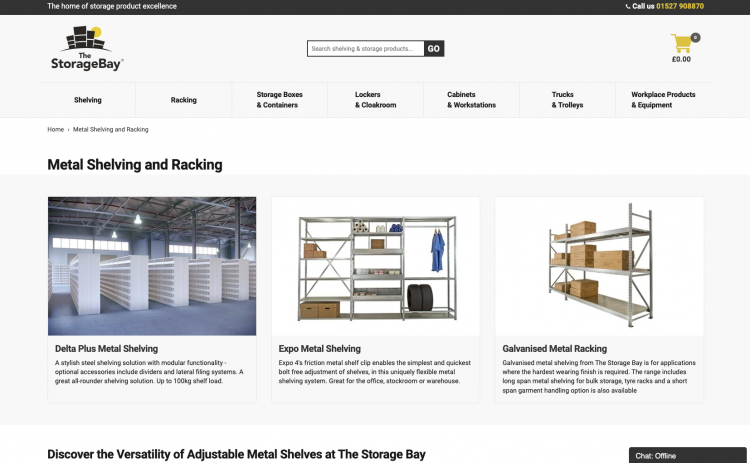Open Lockers & Cloakroom menu
This screenshot has width=750, height=463.
click(x=375, y=100)
